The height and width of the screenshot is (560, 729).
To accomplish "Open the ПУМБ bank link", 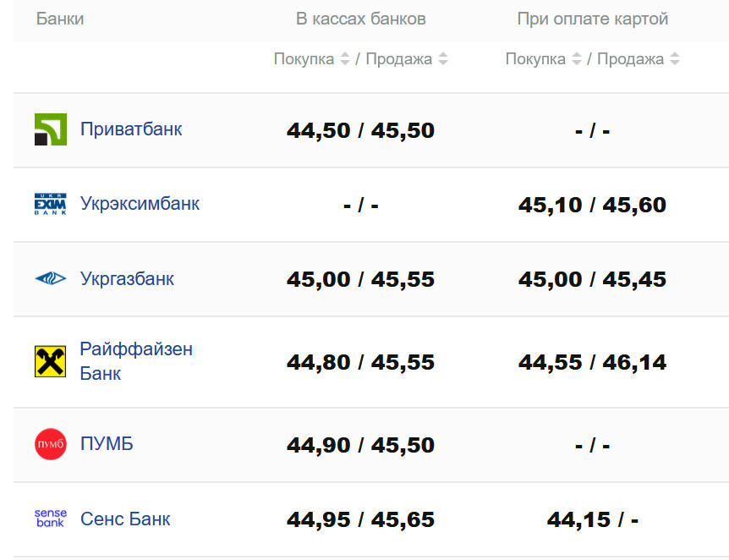I will (x=107, y=444).
